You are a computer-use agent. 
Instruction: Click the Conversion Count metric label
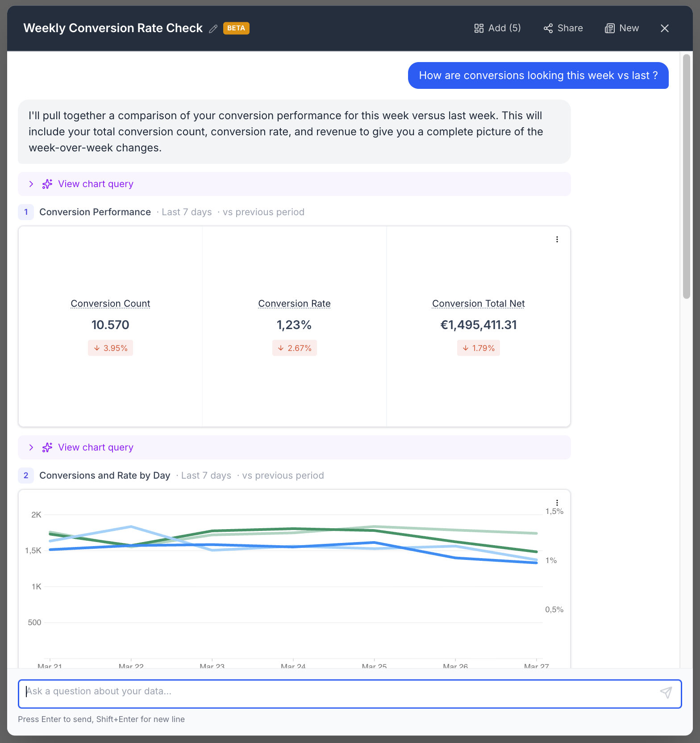110,304
